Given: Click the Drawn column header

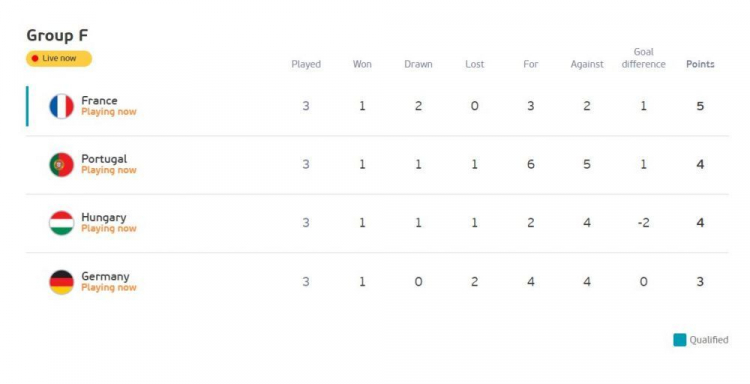Looking at the screenshot, I should click(418, 64).
